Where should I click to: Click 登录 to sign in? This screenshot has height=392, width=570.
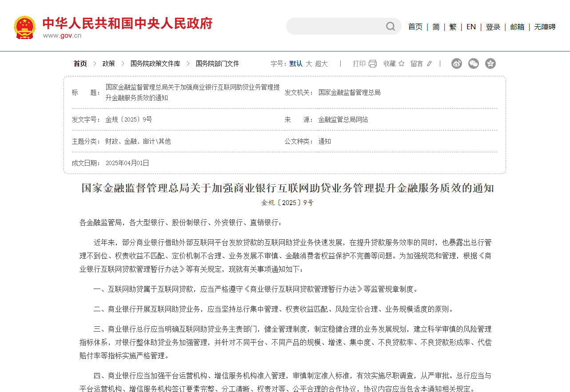[493, 27]
